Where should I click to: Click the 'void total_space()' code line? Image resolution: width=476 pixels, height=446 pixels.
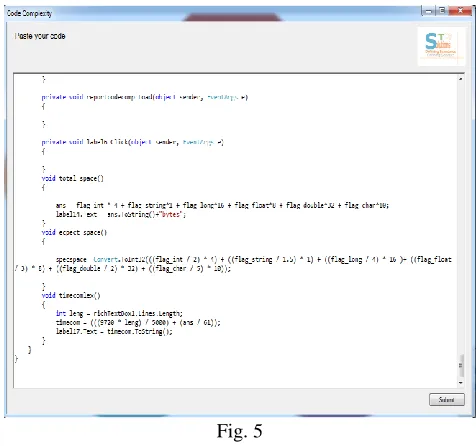73,178
